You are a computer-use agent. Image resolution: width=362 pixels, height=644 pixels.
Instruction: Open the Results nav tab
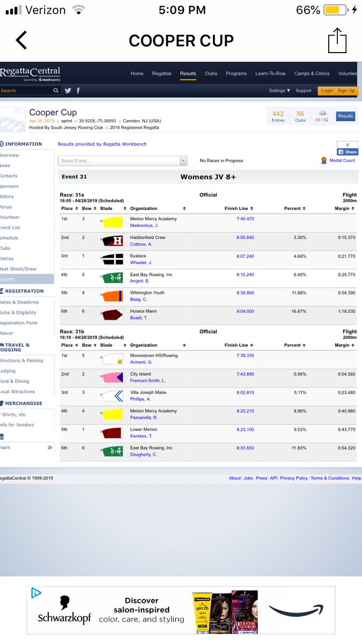coord(188,74)
